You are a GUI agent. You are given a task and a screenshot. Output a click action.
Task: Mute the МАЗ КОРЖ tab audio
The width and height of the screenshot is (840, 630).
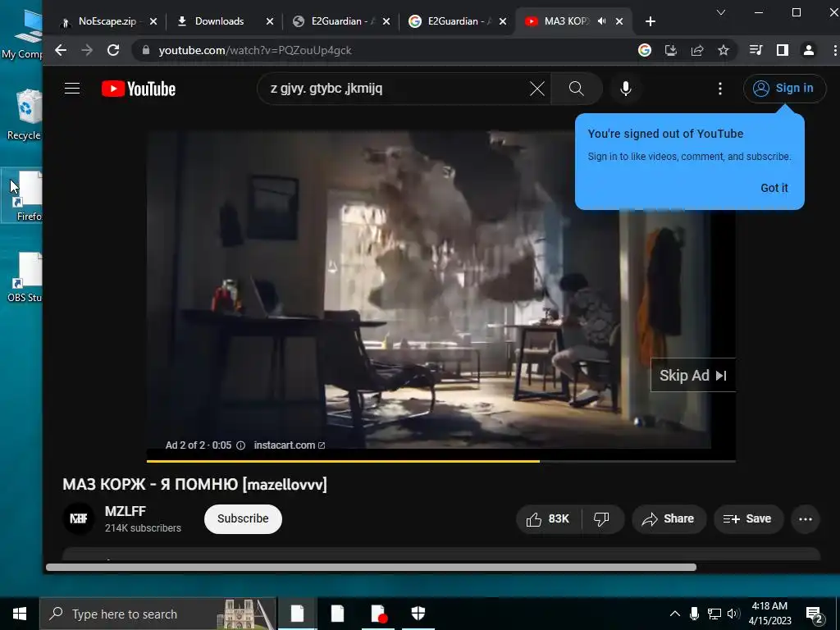(x=601, y=21)
